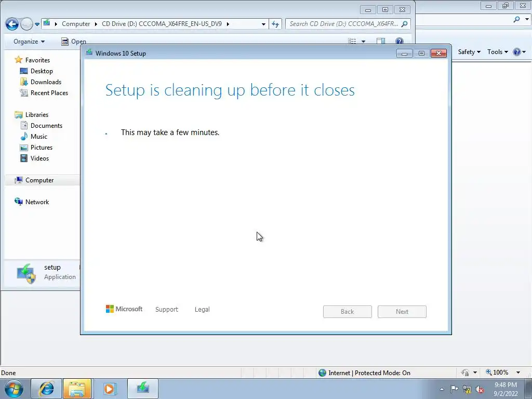This screenshot has width=532, height=399.
Task: Expand the view options dropdown arrow
Action: (x=363, y=42)
